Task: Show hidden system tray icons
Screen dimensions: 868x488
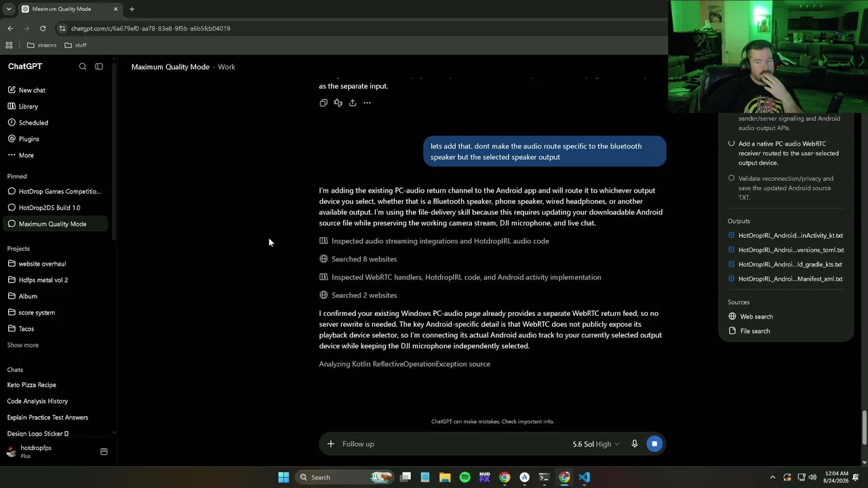Action: [x=772, y=477]
